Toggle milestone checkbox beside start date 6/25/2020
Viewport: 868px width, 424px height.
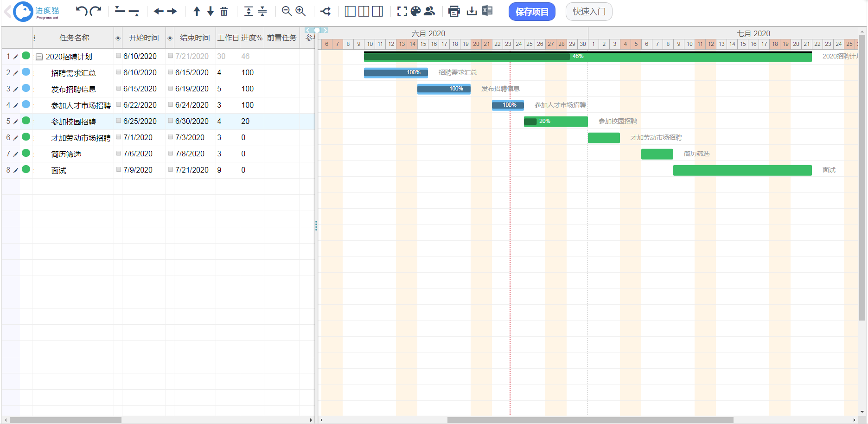(x=119, y=121)
